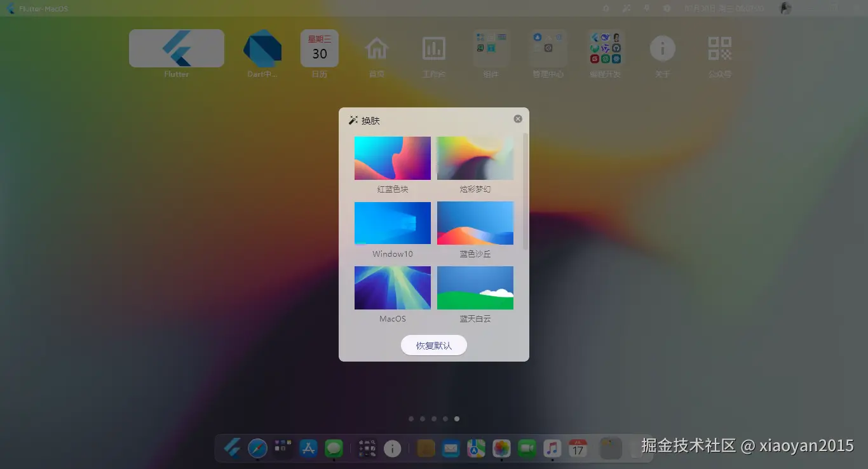Launch the Music app from the dock
Image resolution: width=868 pixels, height=469 pixels.
[552, 449]
